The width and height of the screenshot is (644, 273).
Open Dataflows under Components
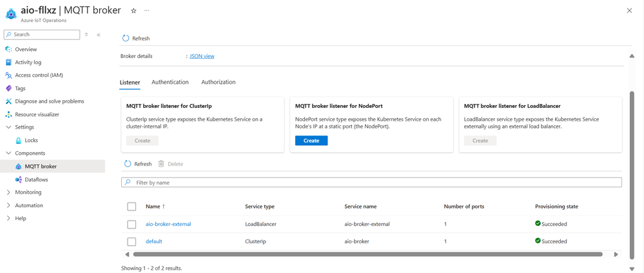(x=37, y=179)
